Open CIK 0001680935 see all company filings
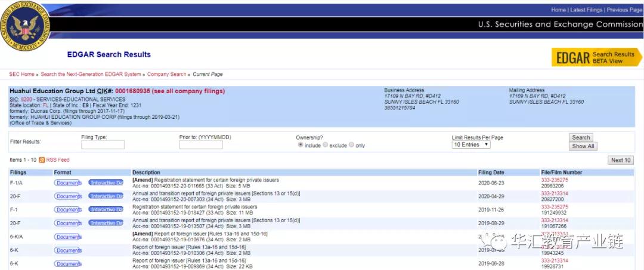 [170, 91]
